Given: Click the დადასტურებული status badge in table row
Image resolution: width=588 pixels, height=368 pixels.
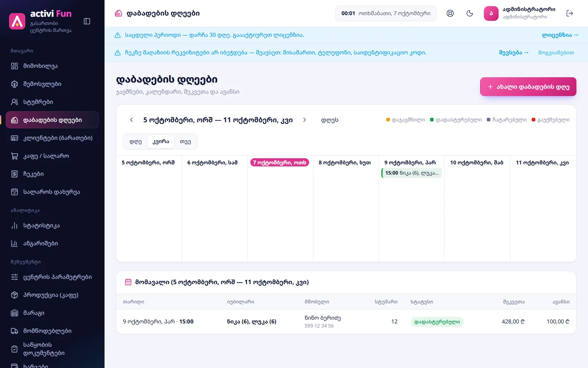Looking at the screenshot, I should tap(437, 322).
